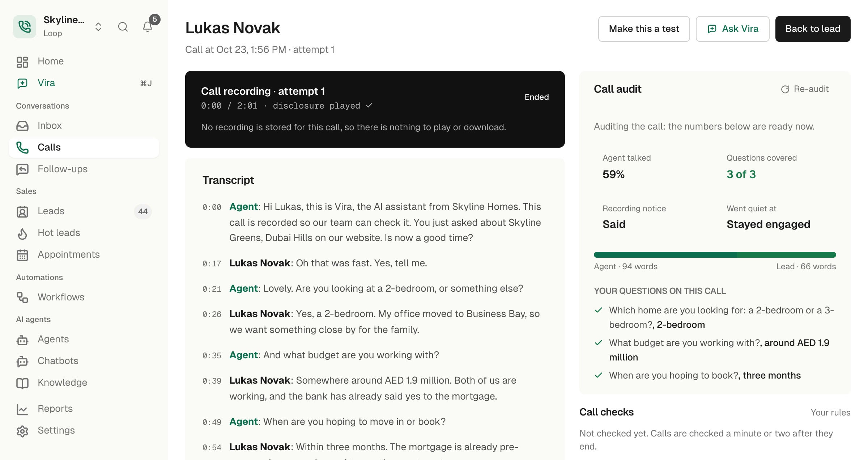Open Leads contact icon
Viewport: 868px width, 460px height.
pyautogui.click(x=22, y=211)
